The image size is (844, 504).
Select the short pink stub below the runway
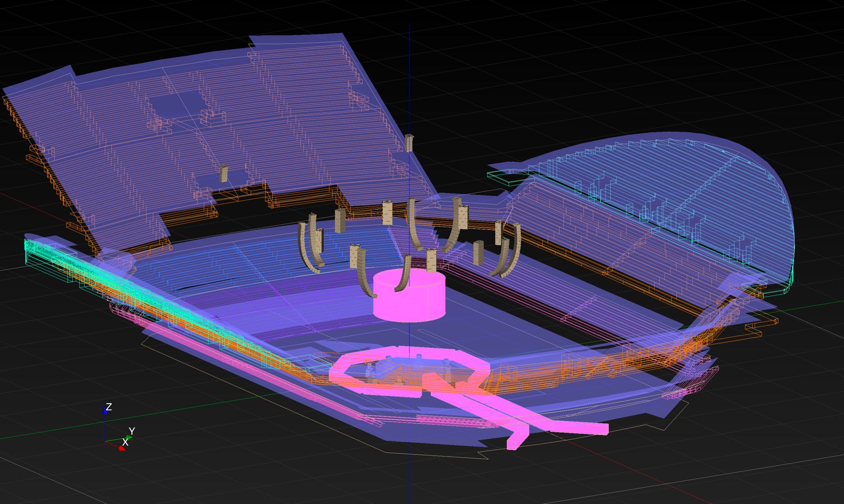click(x=515, y=440)
